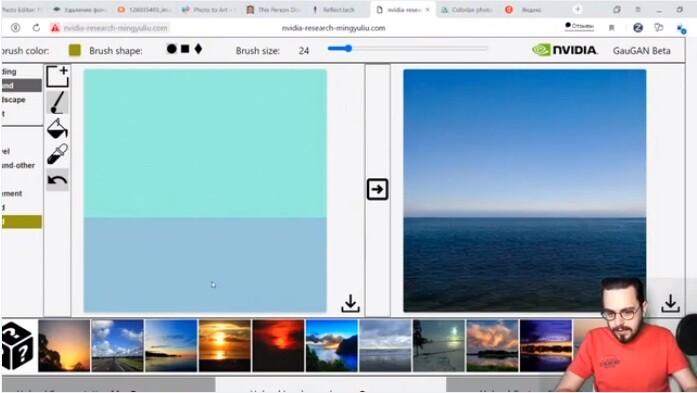Pick the orange clouds island thumbnail

(x=492, y=345)
